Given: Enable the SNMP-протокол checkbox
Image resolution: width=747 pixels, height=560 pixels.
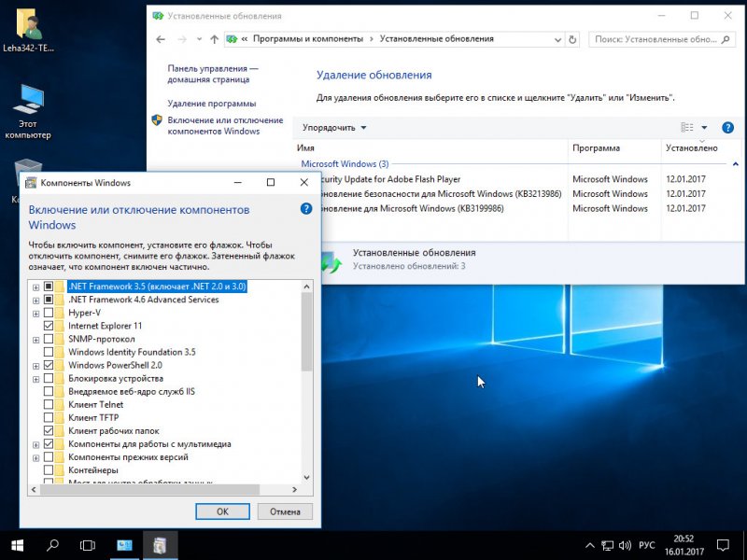Looking at the screenshot, I should (49, 339).
